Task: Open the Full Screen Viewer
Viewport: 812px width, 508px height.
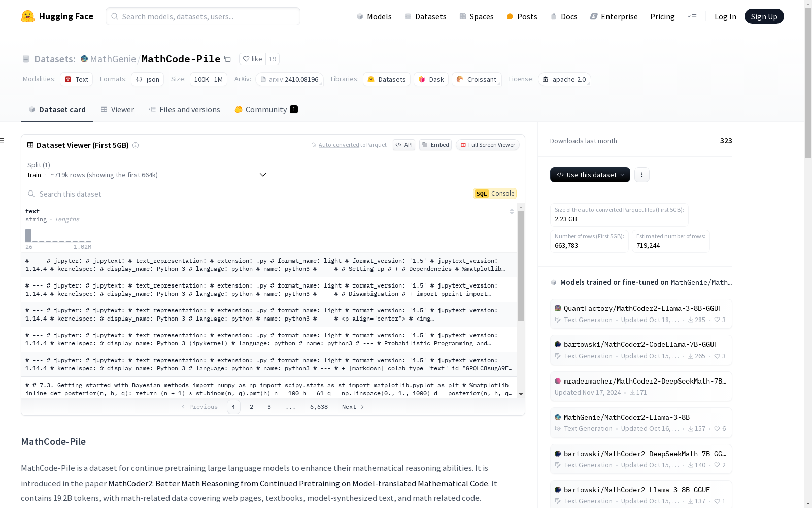Action: point(488,145)
